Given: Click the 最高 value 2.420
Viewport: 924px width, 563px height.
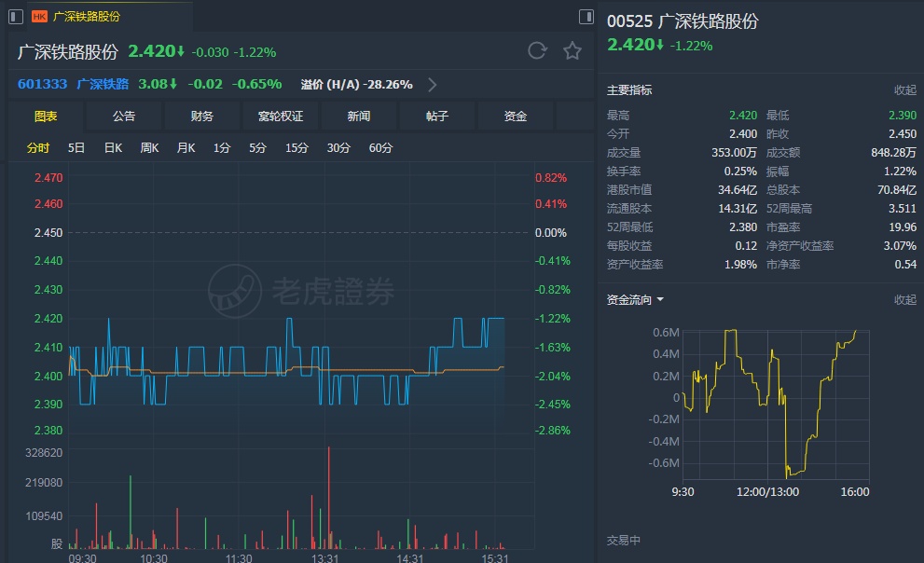Looking at the screenshot, I should (x=743, y=116).
